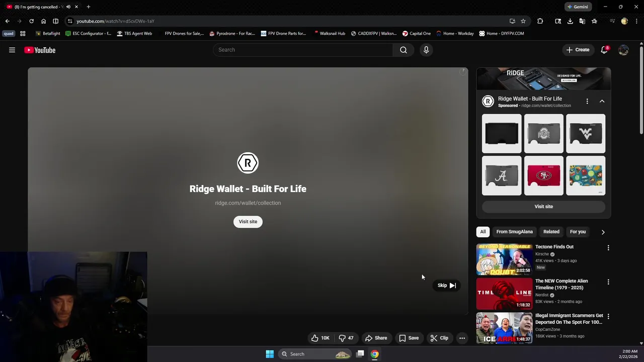This screenshot has height=362, width=644.
Task: Click the browser Back arrow
Action: point(7,21)
